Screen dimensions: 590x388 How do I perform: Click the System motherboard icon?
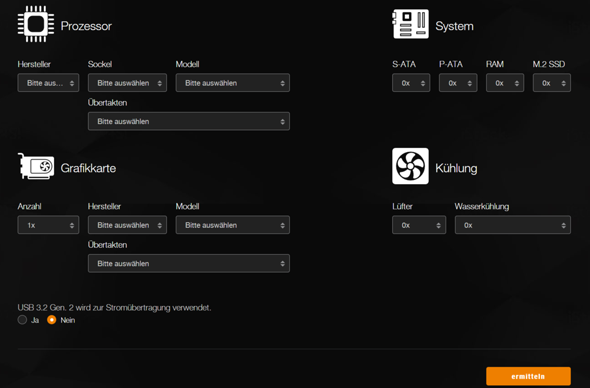[x=410, y=24]
